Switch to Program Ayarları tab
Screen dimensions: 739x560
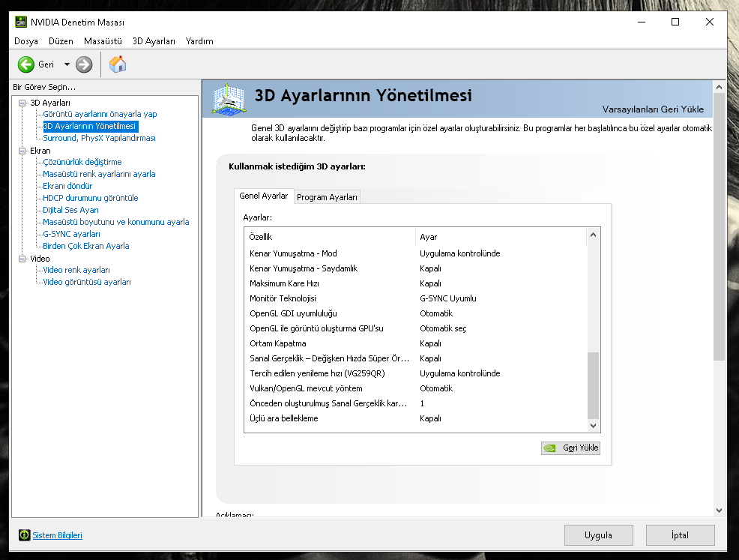pos(327,197)
